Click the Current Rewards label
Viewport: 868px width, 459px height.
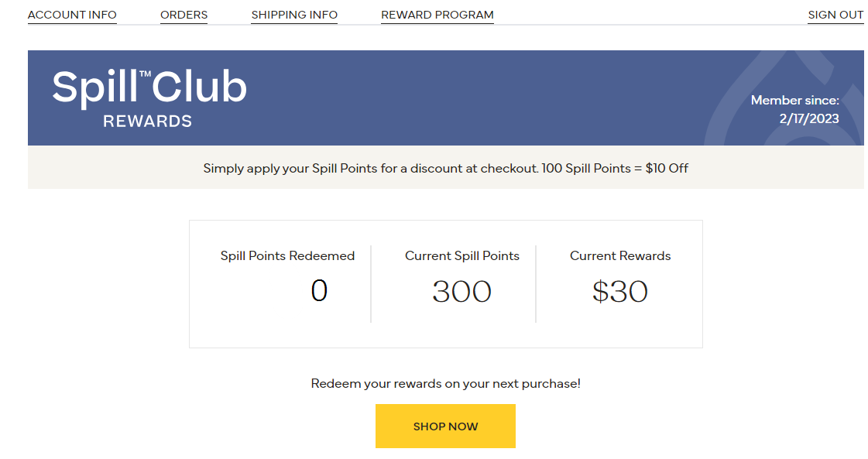coord(620,256)
